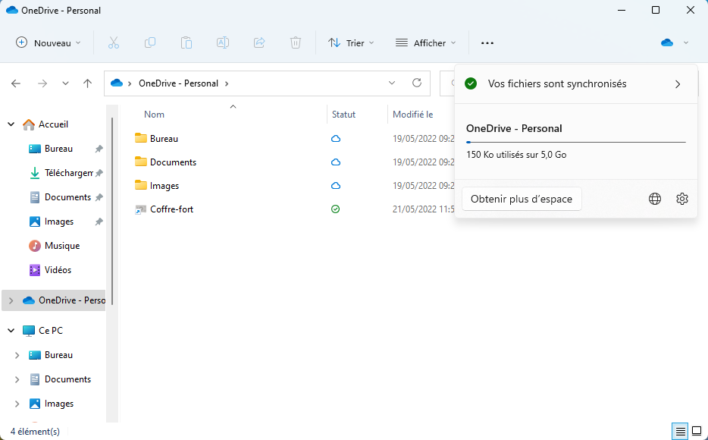Screen dimensions: 708x440
Task: Click the OneDrive storage usage bar
Action: click(576, 142)
